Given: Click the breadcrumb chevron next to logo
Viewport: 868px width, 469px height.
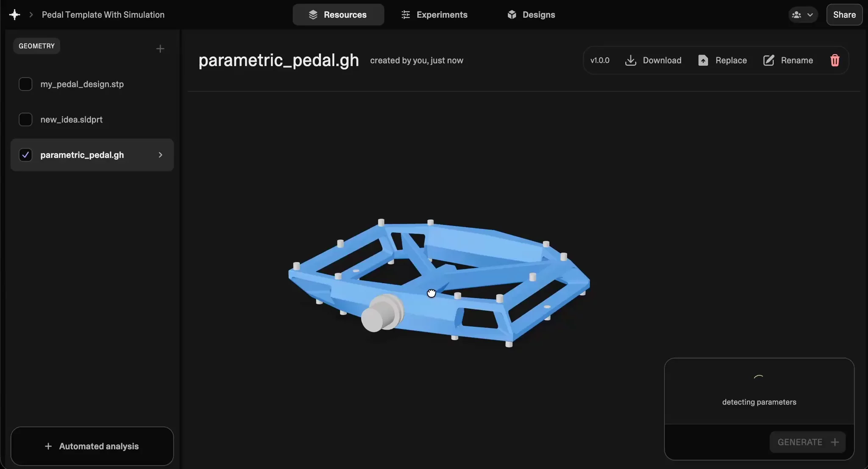Looking at the screenshot, I should point(31,14).
